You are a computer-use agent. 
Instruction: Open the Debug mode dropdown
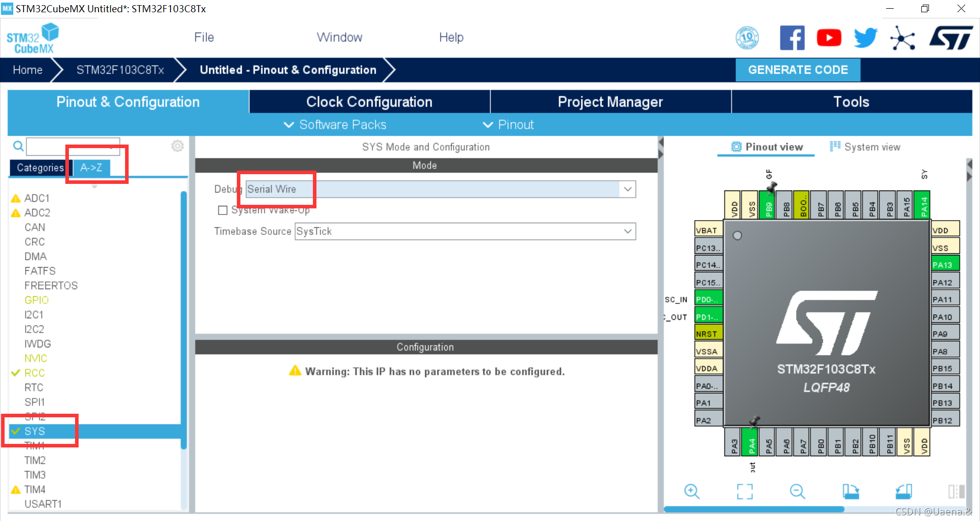pyautogui.click(x=628, y=190)
